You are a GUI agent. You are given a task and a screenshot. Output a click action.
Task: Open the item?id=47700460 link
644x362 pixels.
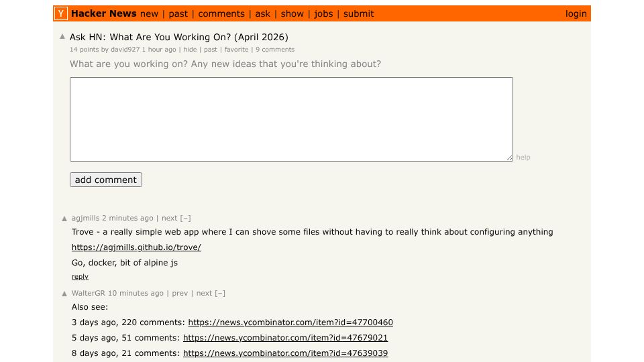(x=290, y=322)
